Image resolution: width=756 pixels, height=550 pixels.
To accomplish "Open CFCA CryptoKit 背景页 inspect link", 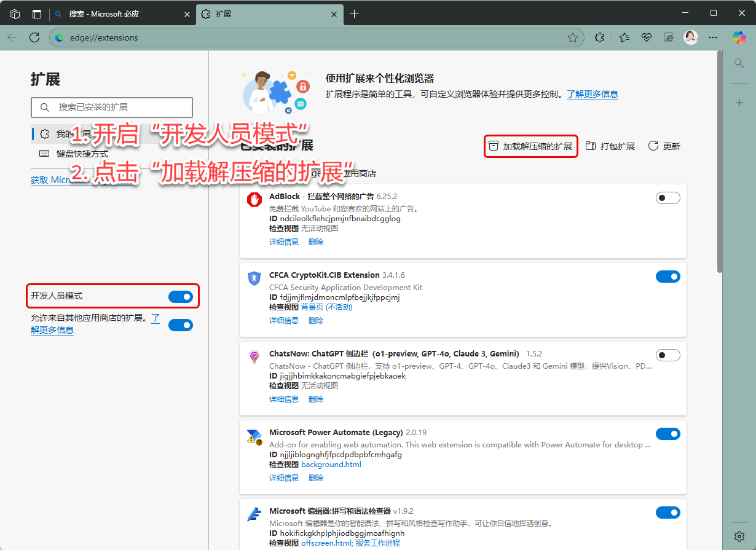I will pyautogui.click(x=327, y=307).
